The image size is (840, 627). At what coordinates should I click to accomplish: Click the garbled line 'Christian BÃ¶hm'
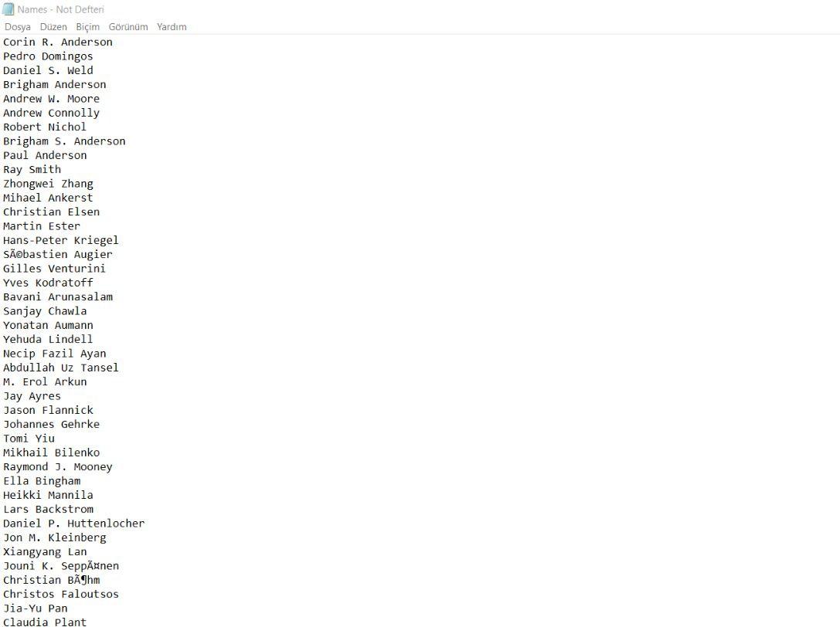pyautogui.click(x=52, y=580)
